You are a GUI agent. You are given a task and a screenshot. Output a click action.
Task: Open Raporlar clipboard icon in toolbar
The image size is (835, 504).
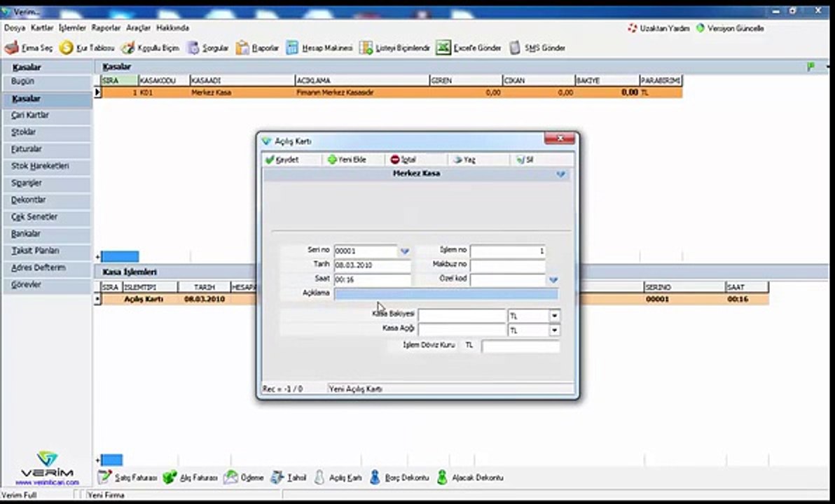tap(242, 48)
